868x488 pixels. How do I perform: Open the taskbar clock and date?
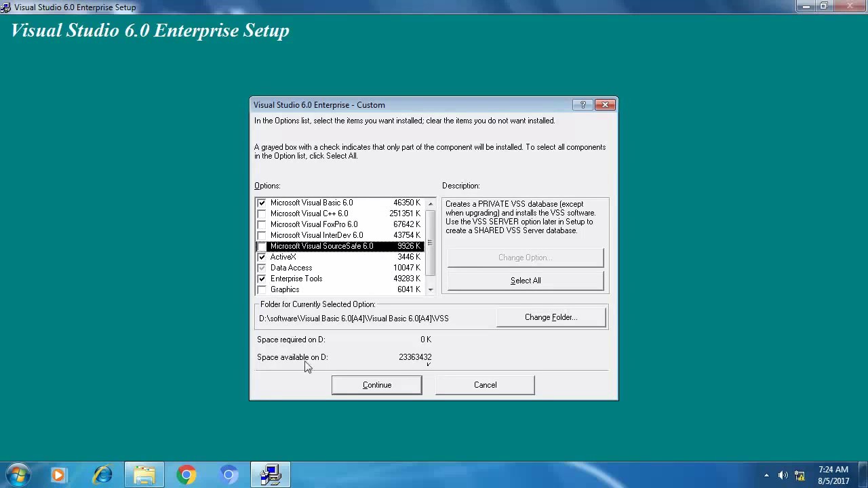(x=833, y=475)
